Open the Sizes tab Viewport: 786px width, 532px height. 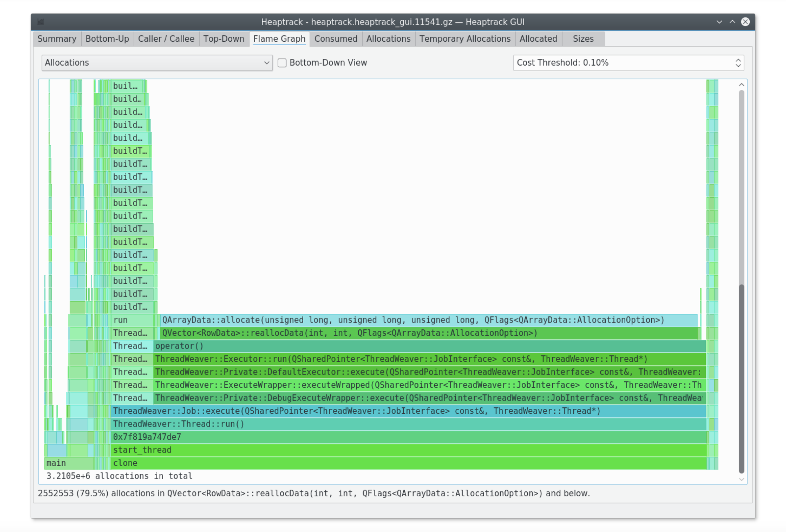click(x=583, y=39)
